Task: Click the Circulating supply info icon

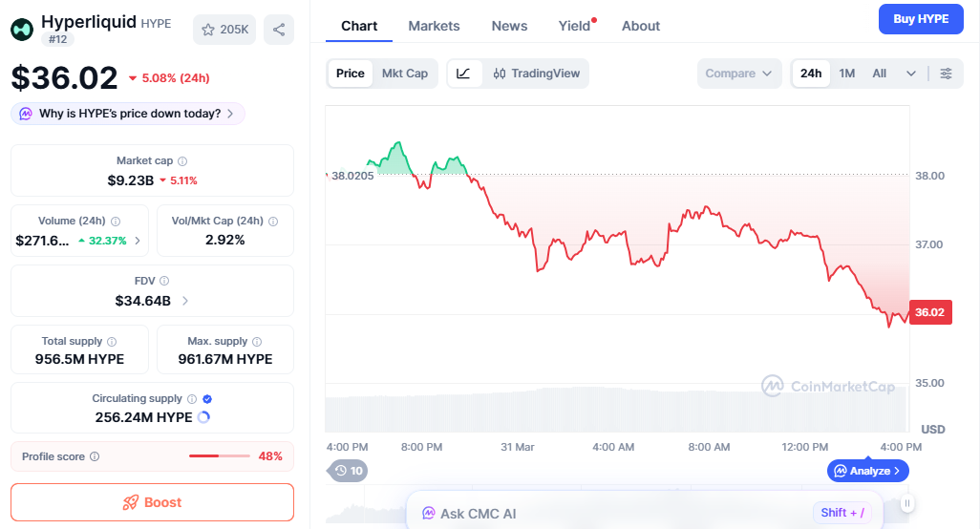Action: click(x=192, y=399)
